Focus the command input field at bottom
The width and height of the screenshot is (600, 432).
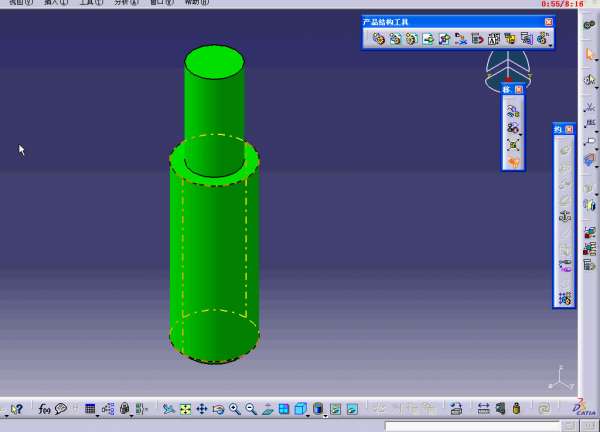473,426
